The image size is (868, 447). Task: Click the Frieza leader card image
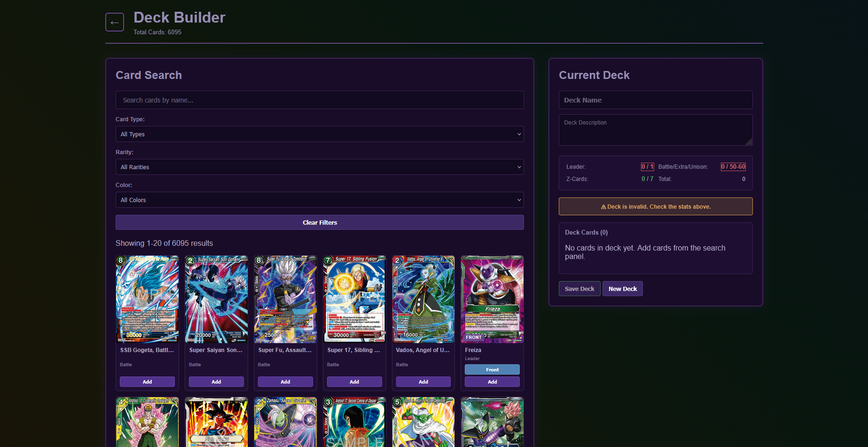tap(492, 299)
